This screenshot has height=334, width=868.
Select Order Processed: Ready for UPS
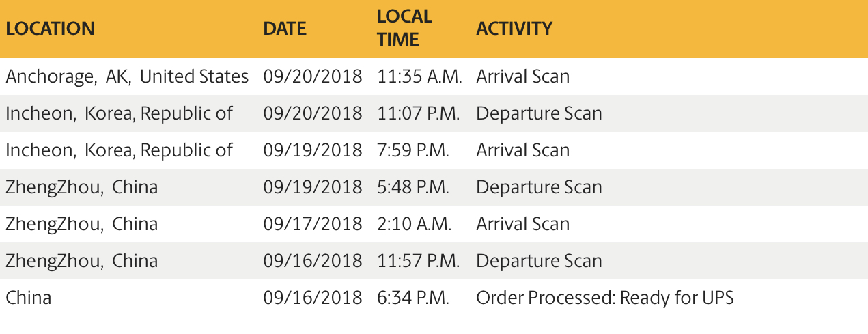coord(605,298)
